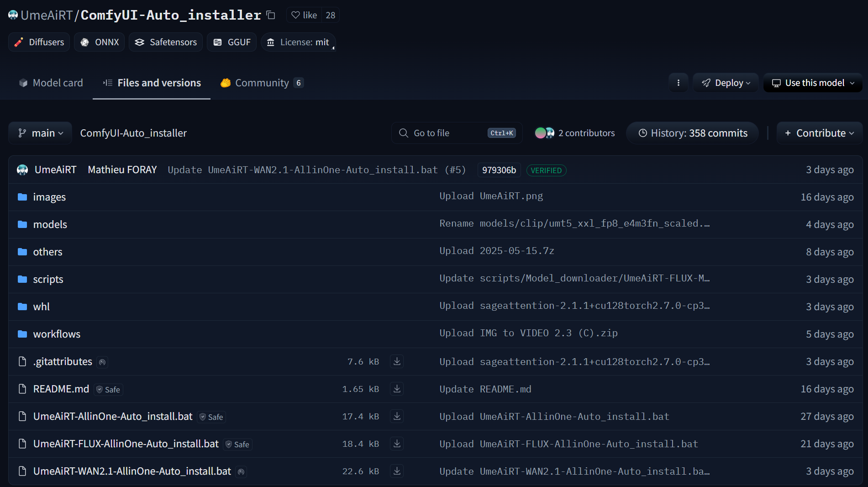Open commit hash 979306b
Viewport: 868px width, 487px height.
(499, 170)
